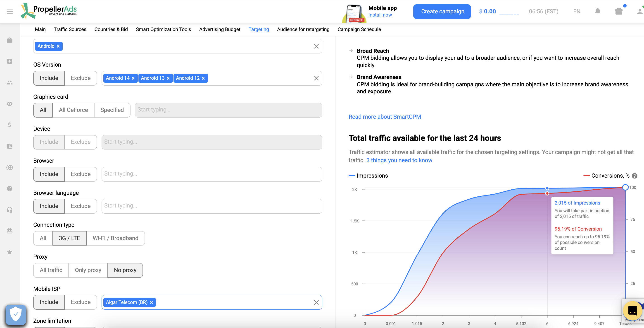
Task: Open the gift box rewards icon
Action: (618, 11)
